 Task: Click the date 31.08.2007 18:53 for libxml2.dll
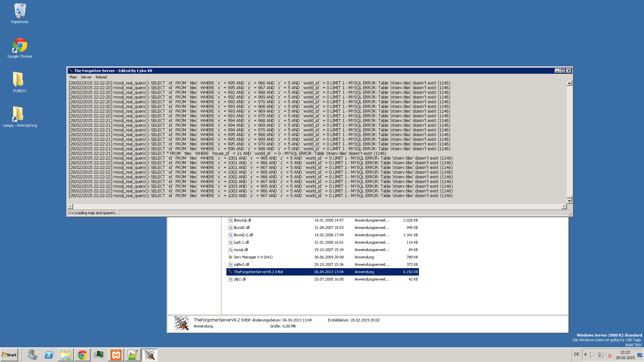(x=329, y=228)
